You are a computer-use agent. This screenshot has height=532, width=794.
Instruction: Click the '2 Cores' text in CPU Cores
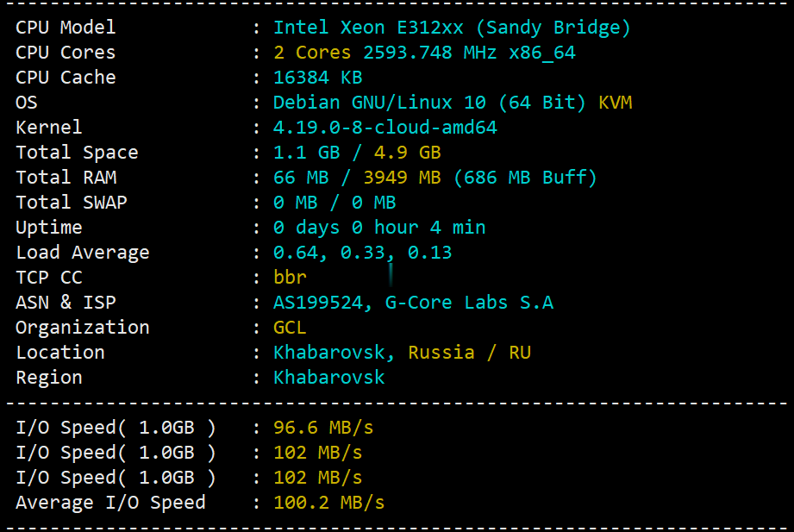click(312, 53)
